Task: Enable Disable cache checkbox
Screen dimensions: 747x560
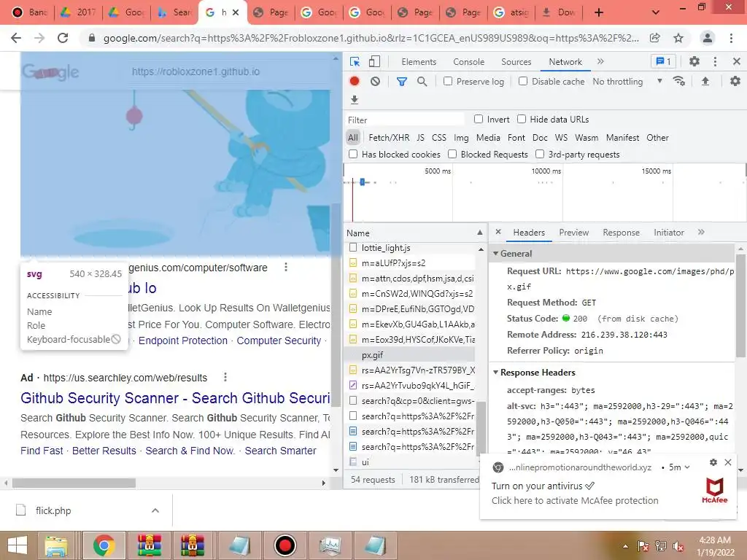Action: 523,81
